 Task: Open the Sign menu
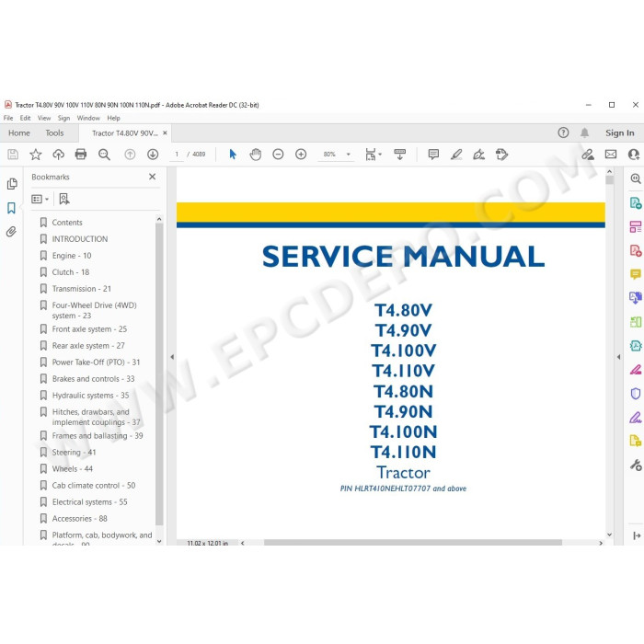click(63, 119)
